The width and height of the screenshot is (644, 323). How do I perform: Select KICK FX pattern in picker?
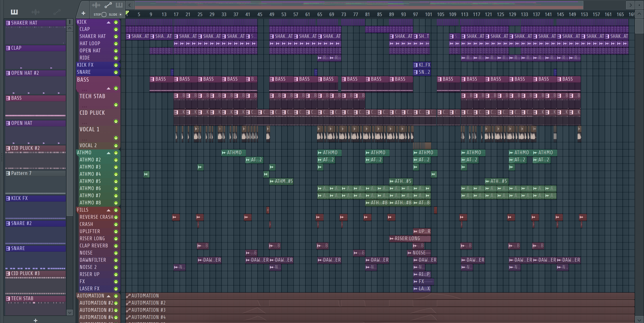point(36,198)
